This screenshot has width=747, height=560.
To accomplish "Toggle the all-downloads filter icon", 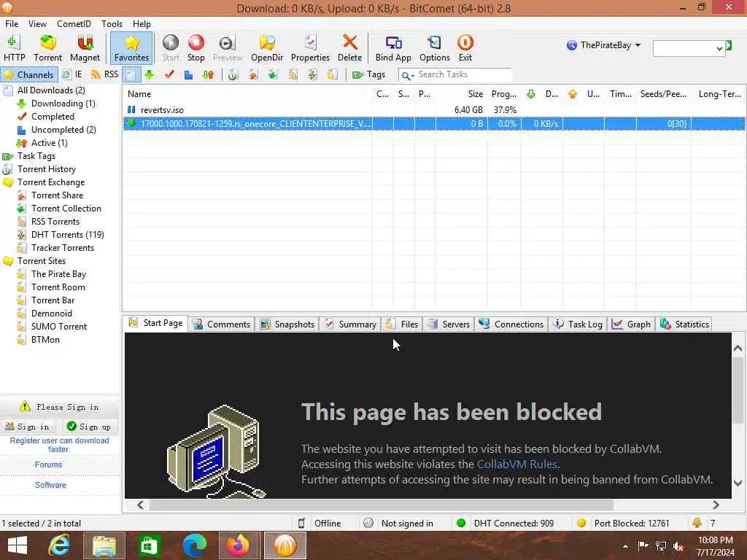I will [x=131, y=75].
